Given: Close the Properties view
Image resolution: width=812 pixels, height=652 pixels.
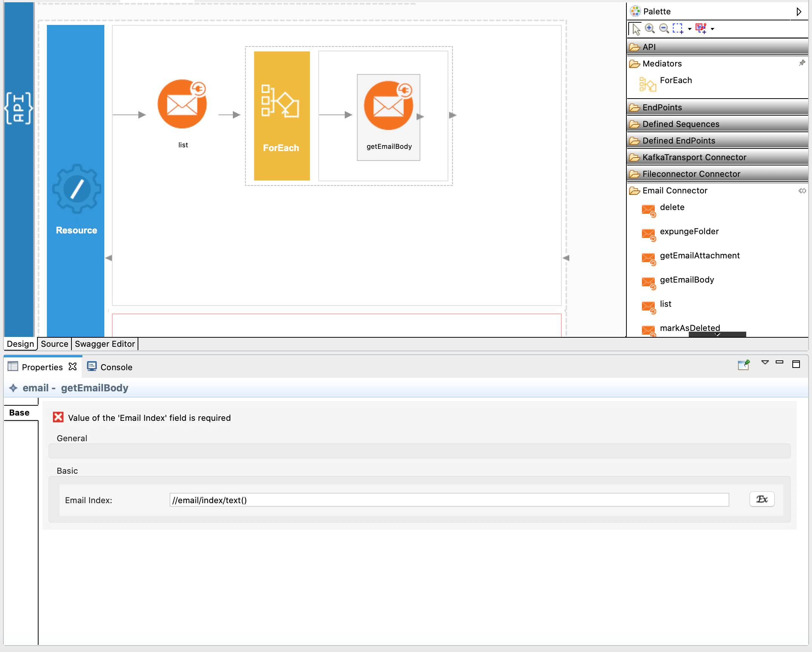Looking at the screenshot, I should click(73, 367).
